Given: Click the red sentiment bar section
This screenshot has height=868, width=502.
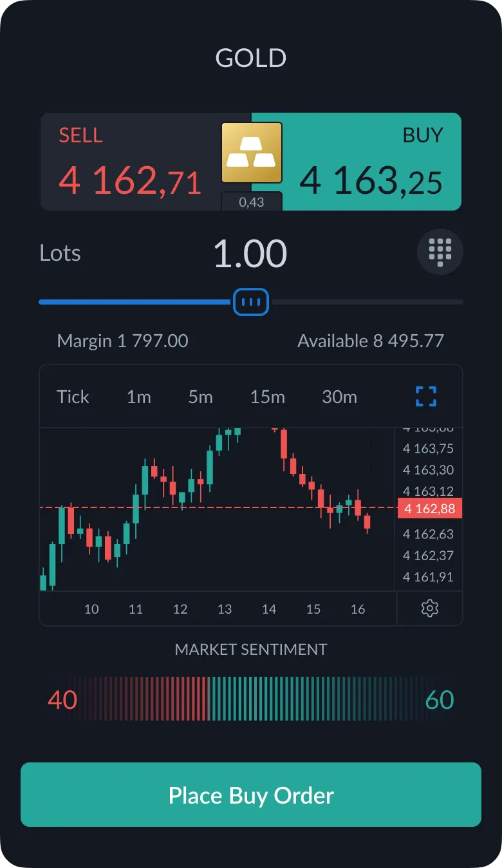Looking at the screenshot, I should (x=138, y=699).
